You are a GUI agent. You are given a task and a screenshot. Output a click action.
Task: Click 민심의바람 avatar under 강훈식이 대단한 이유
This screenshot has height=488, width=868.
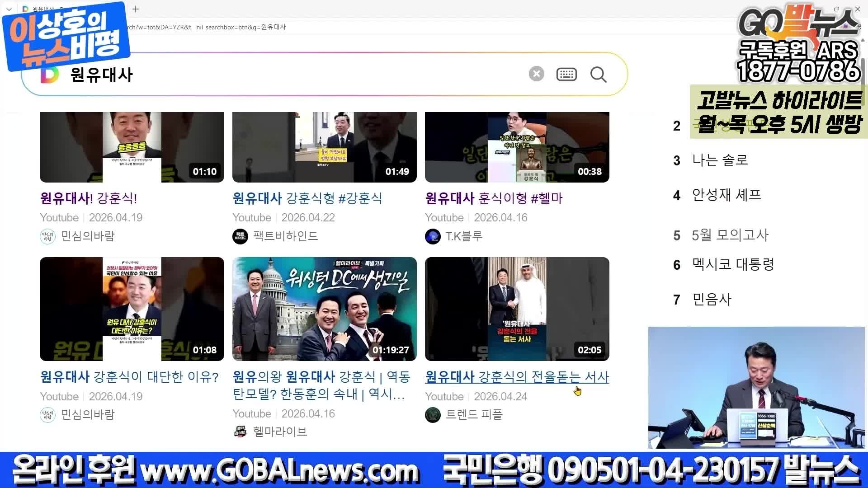[47, 415]
